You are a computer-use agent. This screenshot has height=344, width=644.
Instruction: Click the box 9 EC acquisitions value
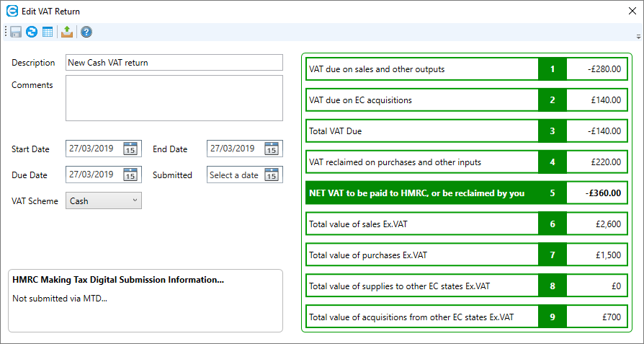596,317
